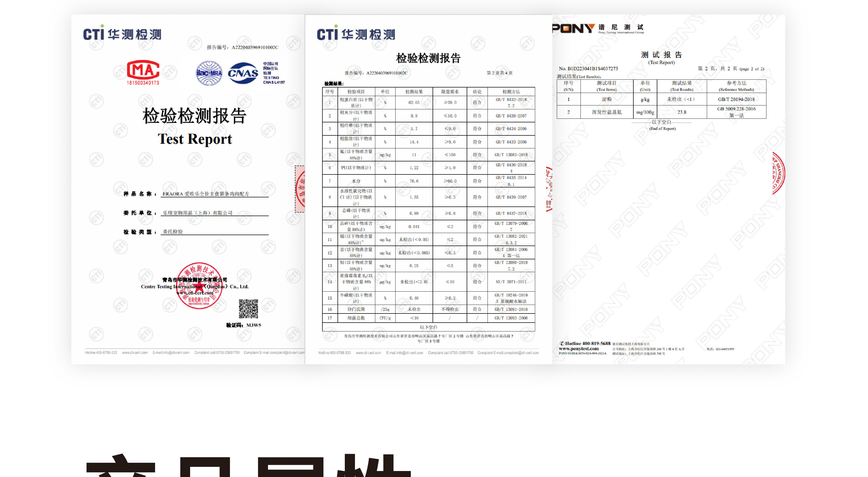
Task: Click the ERAORA sample name field
Action: [x=205, y=194]
